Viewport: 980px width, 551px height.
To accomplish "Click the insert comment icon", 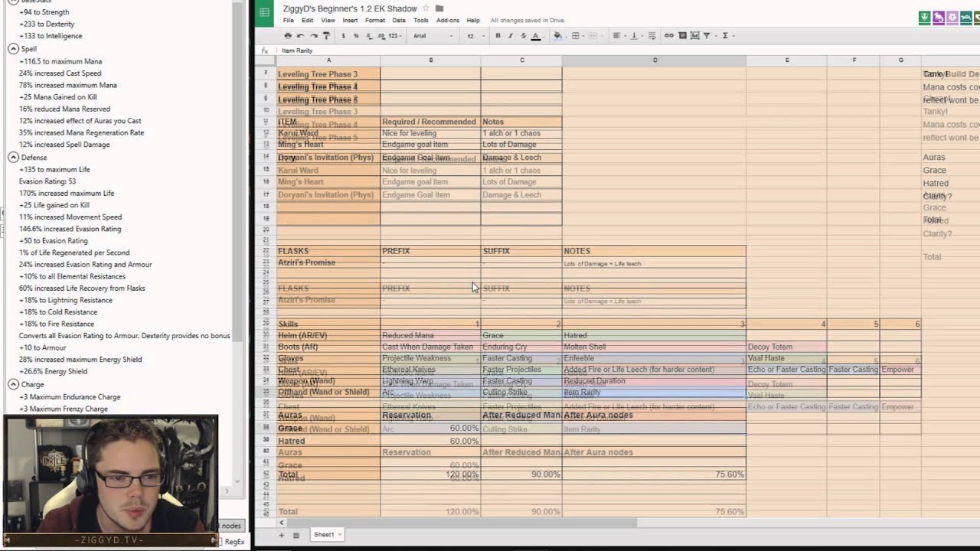I will click(x=682, y=36).
